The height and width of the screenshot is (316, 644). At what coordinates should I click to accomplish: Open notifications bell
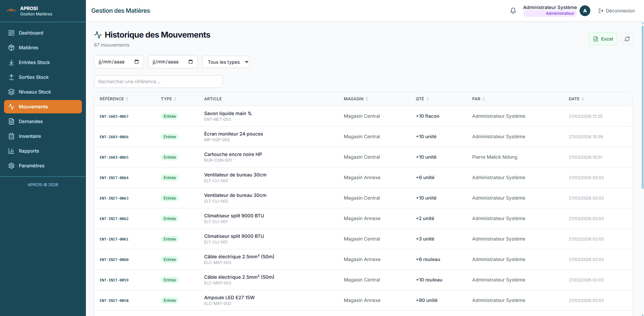pyautogui.click(x=513, y=11)
